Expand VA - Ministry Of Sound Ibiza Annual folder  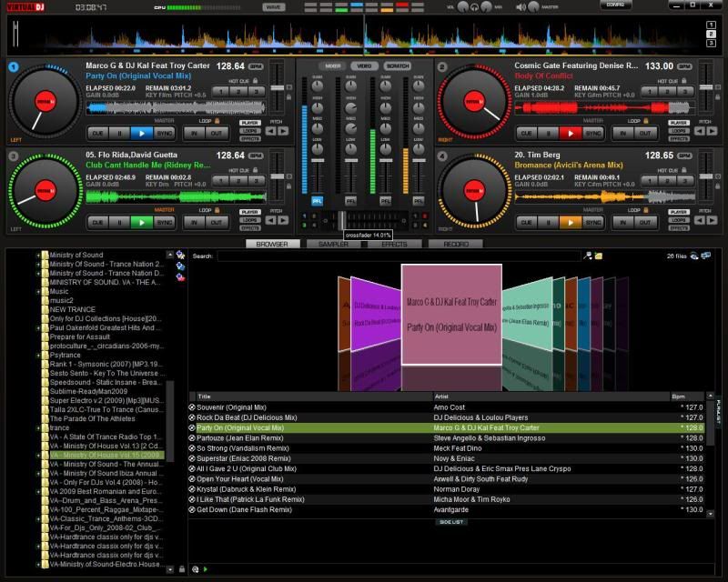coord(38,474)
